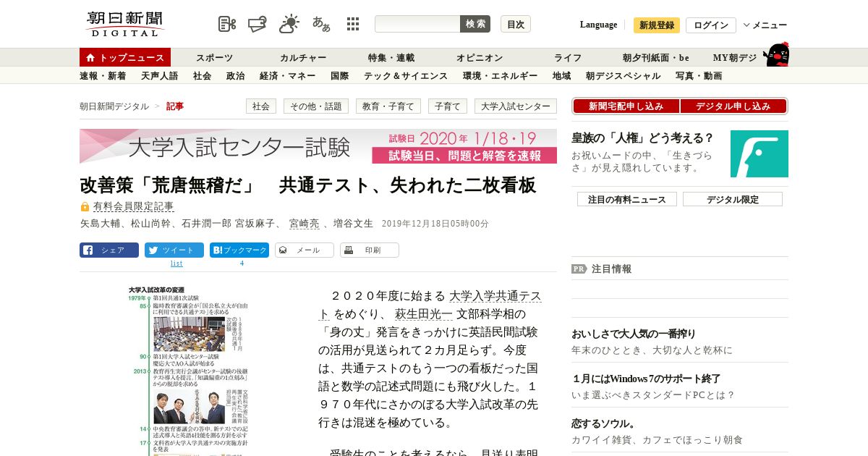Screen dimensions: 868x456
Task: Open the weather sun-cloud icon
Action: point(289,24)
